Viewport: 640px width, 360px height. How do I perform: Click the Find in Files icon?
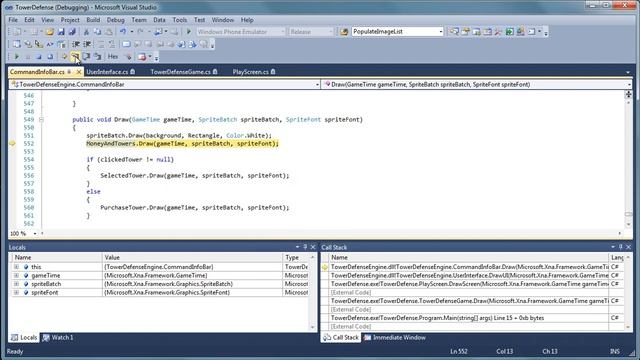(344, 31)
